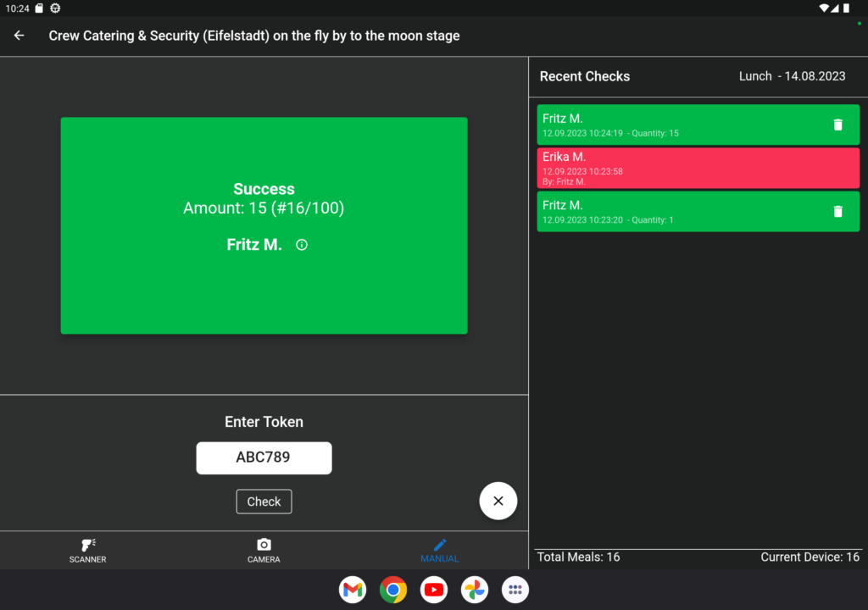The image size is (868, 610).
Task: Dismiss with the round X button
Action: (x=498, y=501)
